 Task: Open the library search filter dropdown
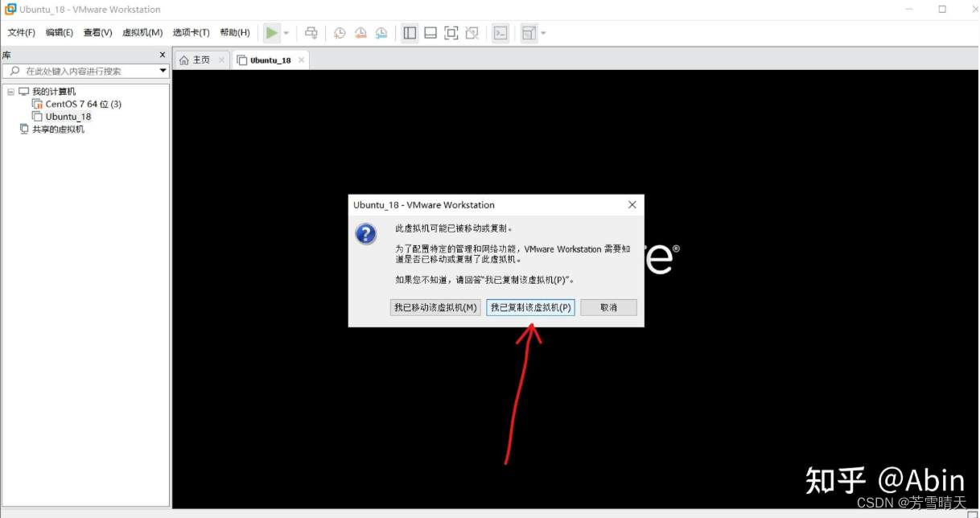click(163, 71)
